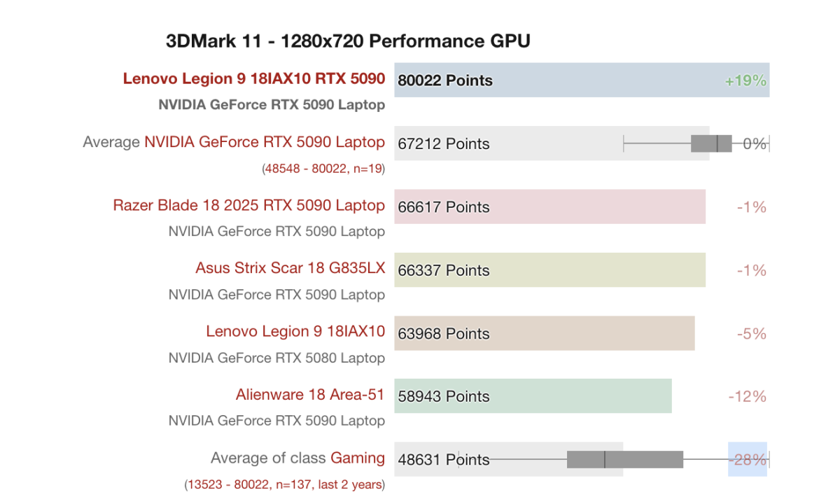Click the chart title 3DMark 11 Performance GPU
The width and height of the screenshot is (840, 504).
348,41
